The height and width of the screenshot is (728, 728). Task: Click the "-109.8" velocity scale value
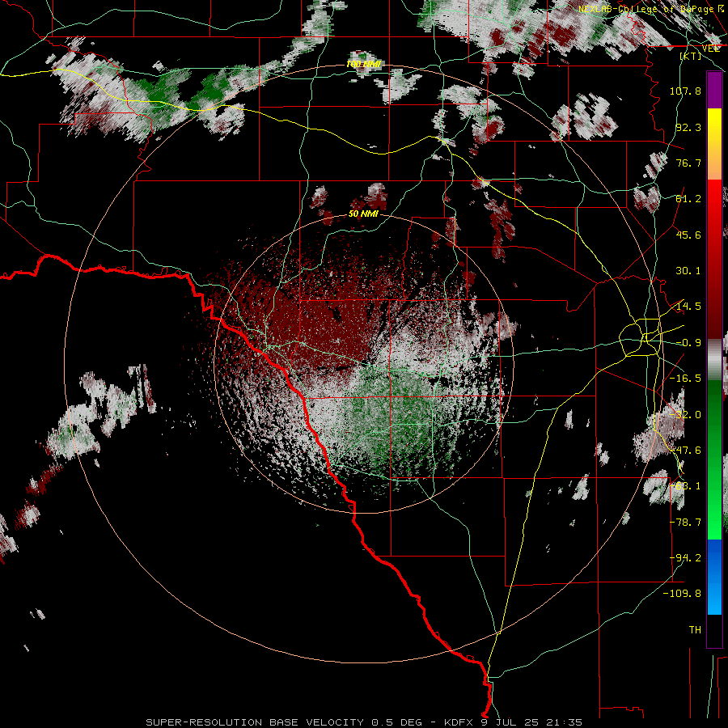682,594
